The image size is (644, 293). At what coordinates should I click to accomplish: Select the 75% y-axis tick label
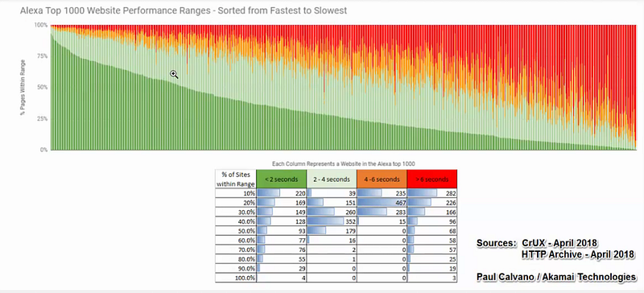[43, 56]
